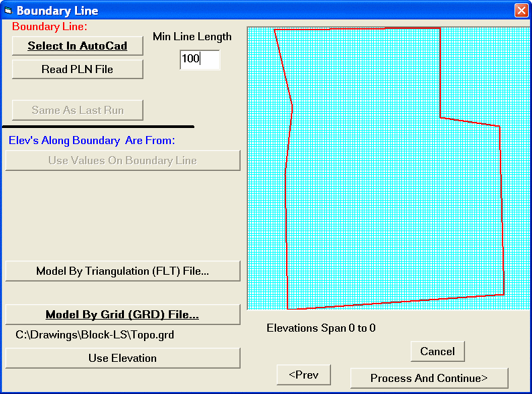Click the Min Line Length label
The height and width of the screenshot is (394, 532).
[192, 37]
